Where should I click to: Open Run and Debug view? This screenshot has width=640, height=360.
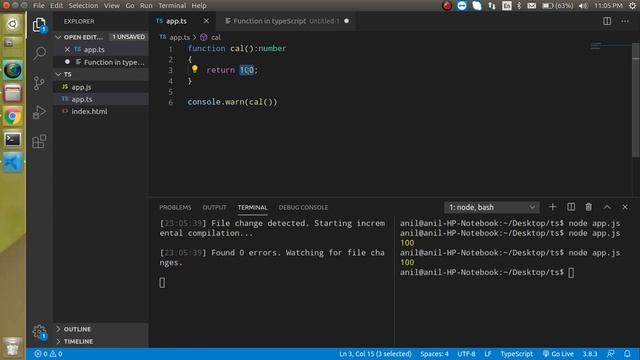coord(39,112)
